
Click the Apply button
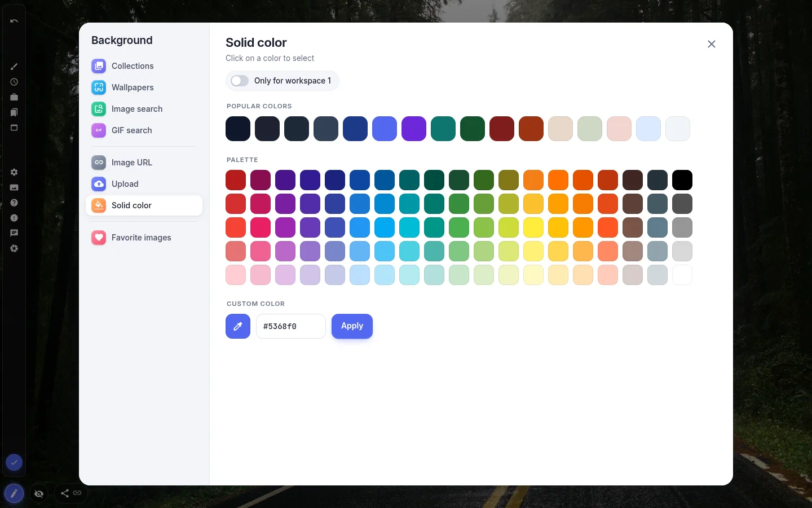coord(352,326)
